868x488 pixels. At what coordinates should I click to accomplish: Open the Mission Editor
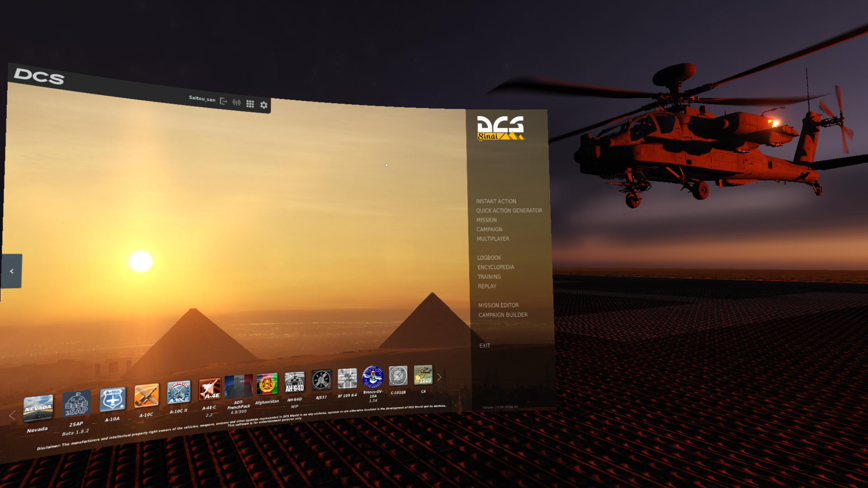[x=499, y=305]
